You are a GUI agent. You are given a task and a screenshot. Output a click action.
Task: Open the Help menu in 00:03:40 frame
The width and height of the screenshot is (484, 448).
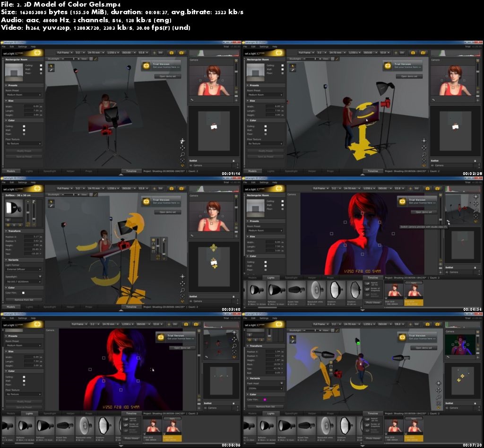[33, 183]
